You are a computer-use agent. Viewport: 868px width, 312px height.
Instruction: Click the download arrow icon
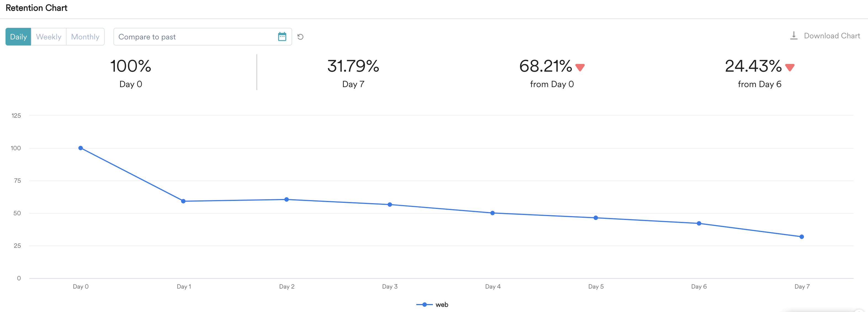793,36
